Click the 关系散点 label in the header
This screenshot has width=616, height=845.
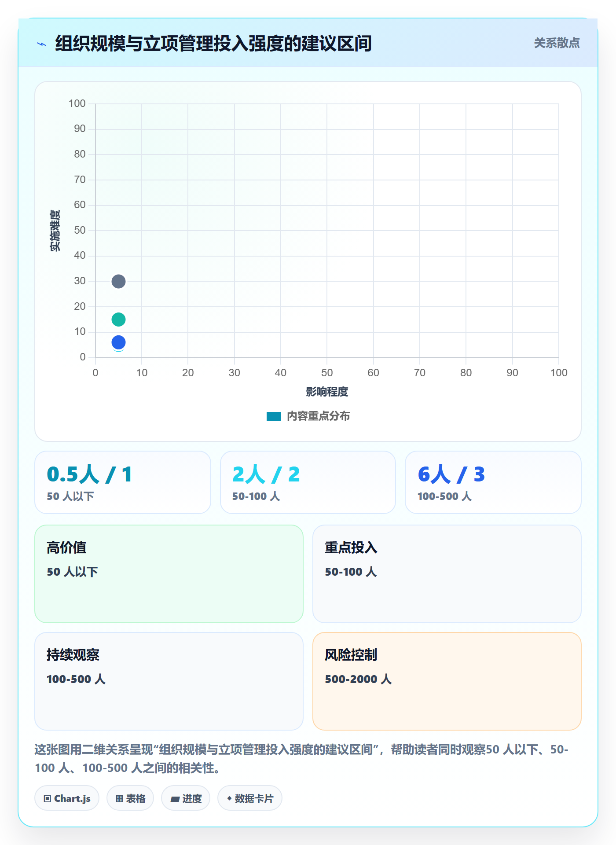tap(557, 43)
